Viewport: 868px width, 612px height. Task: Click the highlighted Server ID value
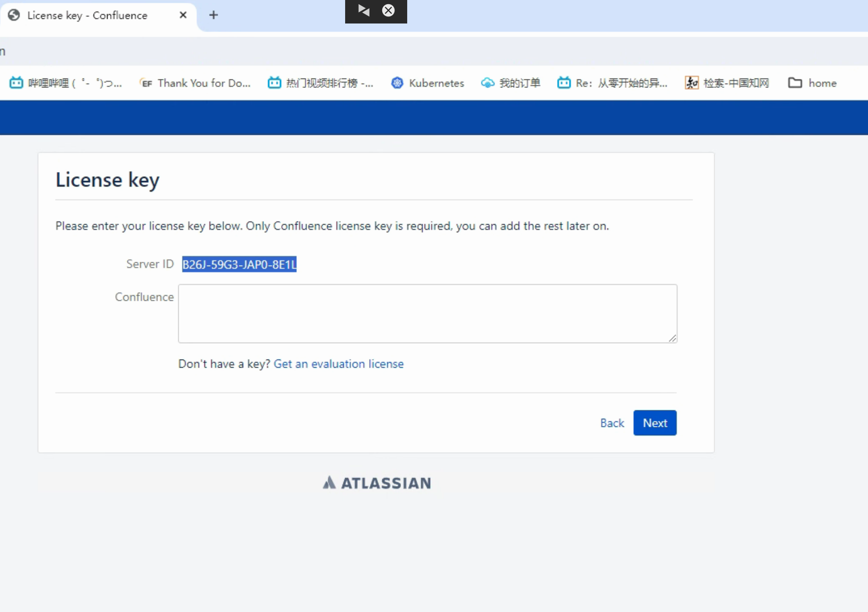tap(239, 264)
